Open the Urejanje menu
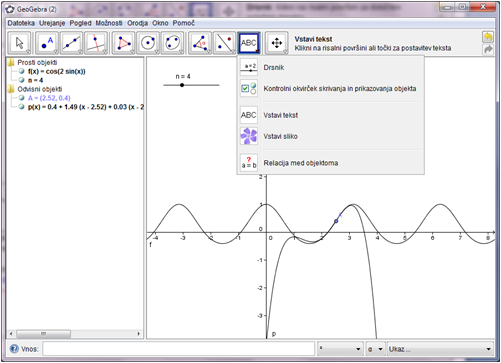 click(52, 23)
